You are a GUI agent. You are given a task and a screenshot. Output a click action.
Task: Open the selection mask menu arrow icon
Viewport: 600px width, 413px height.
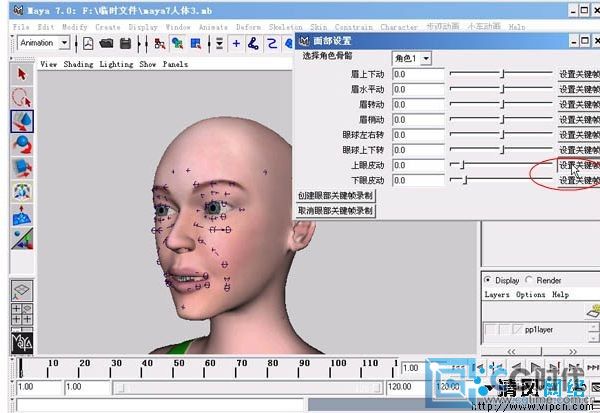(219, 43)
